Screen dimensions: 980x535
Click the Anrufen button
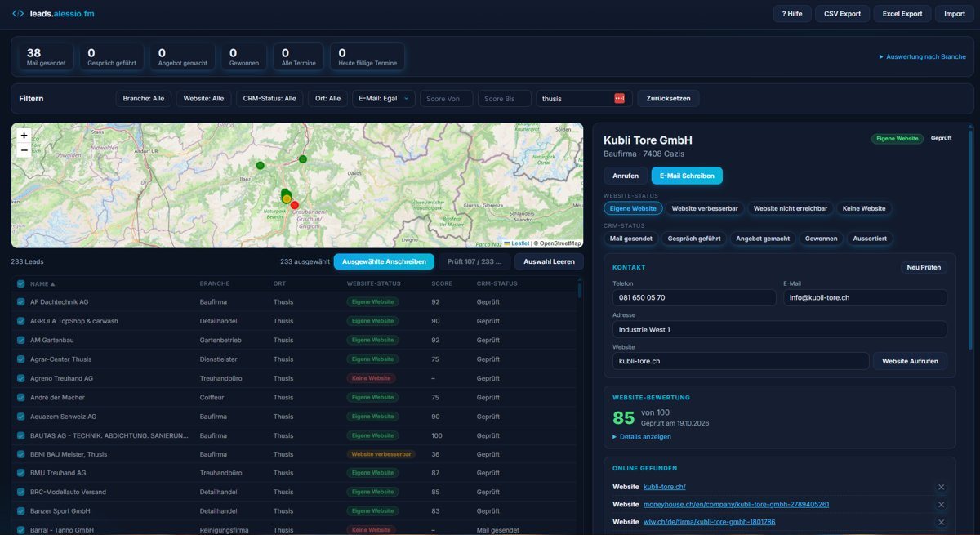point(626,176)
